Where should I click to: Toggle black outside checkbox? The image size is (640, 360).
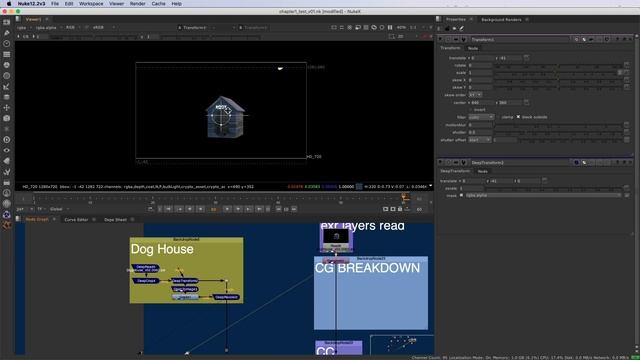pyautogui.click(x=518, y=117)
